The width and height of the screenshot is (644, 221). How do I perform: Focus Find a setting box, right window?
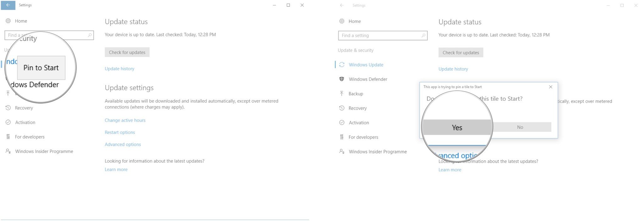tap(383, 35)
